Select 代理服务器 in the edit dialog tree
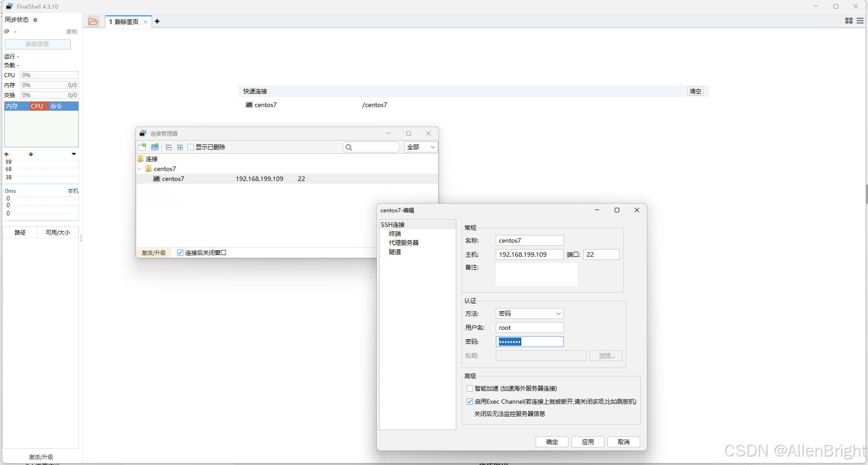868x465 pixels. click(x=404, y=243)
